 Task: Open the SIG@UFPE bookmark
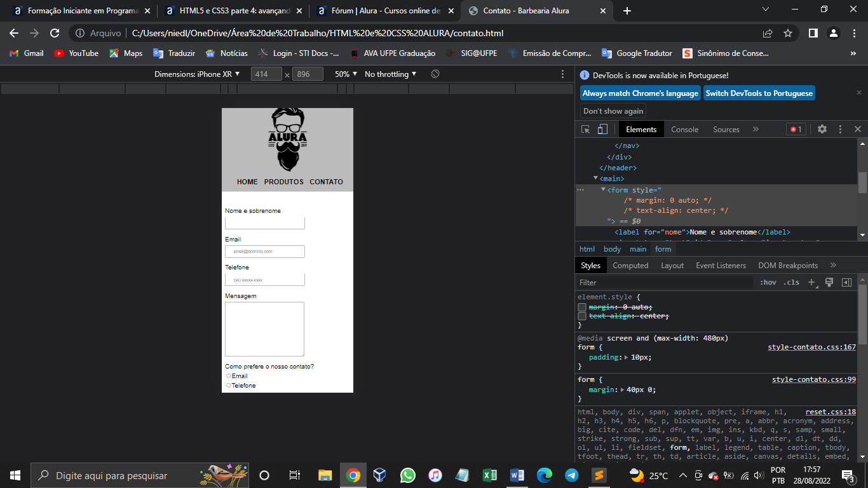(x=471, y=53)
